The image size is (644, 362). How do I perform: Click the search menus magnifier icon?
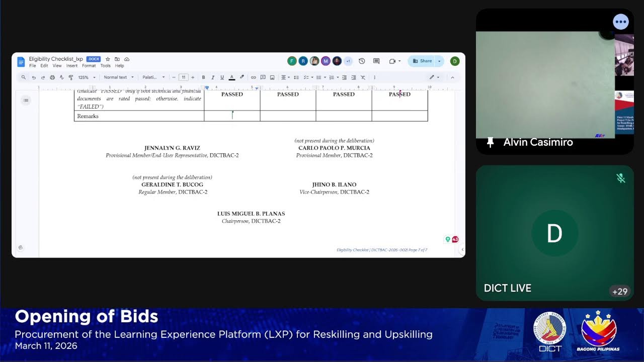[24, 77]
